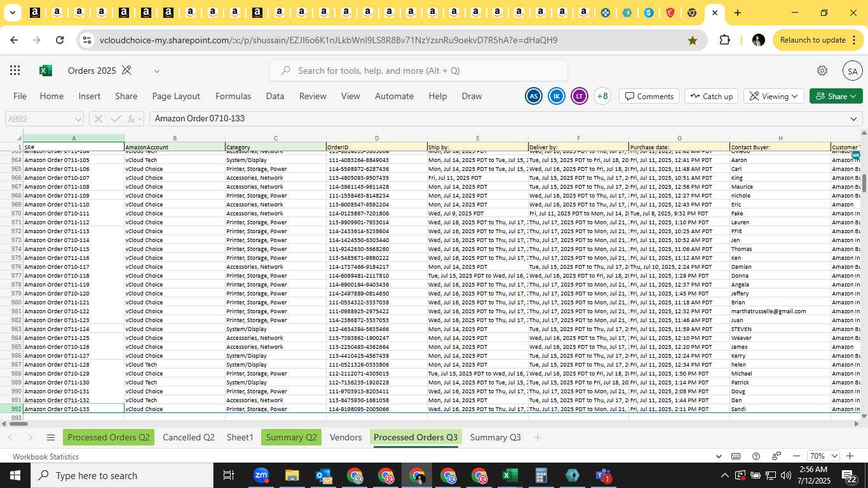Viewport: 868px width, 488px height.
Task: Bookmark this page with the star
Action: click(692, 40)
